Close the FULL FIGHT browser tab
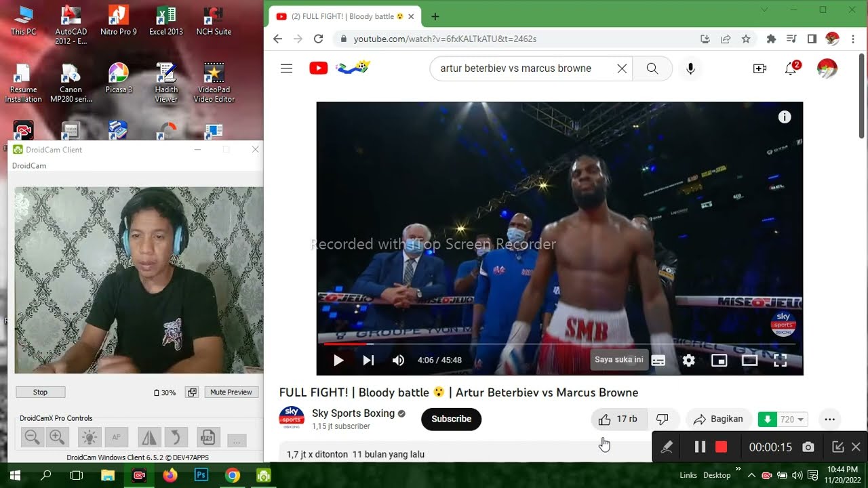 (411, 17)
